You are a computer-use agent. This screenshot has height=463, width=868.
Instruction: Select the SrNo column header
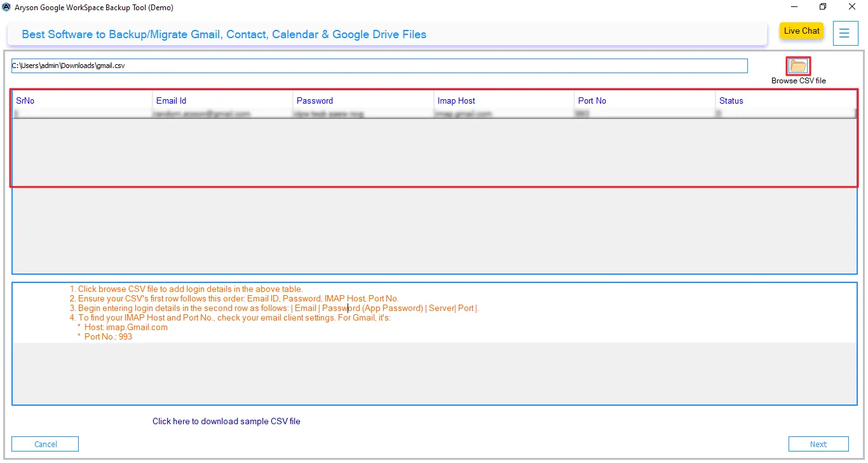click(x=24, y=100)
